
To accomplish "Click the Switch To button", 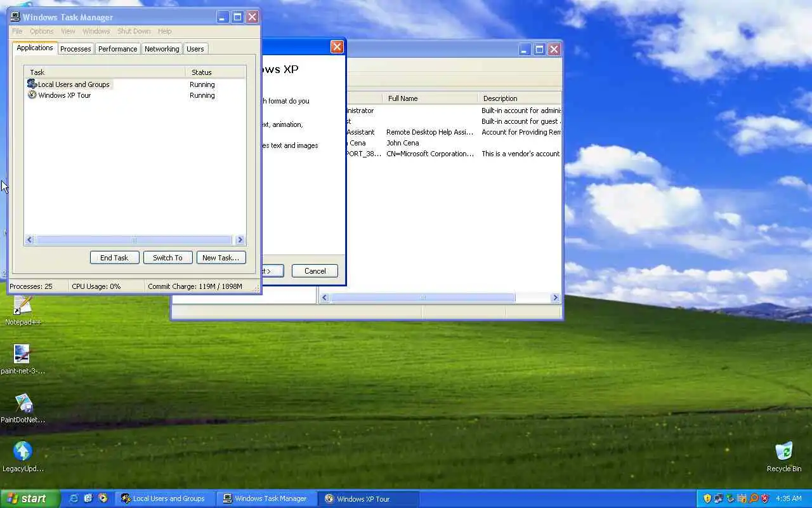I will [167, 257].
